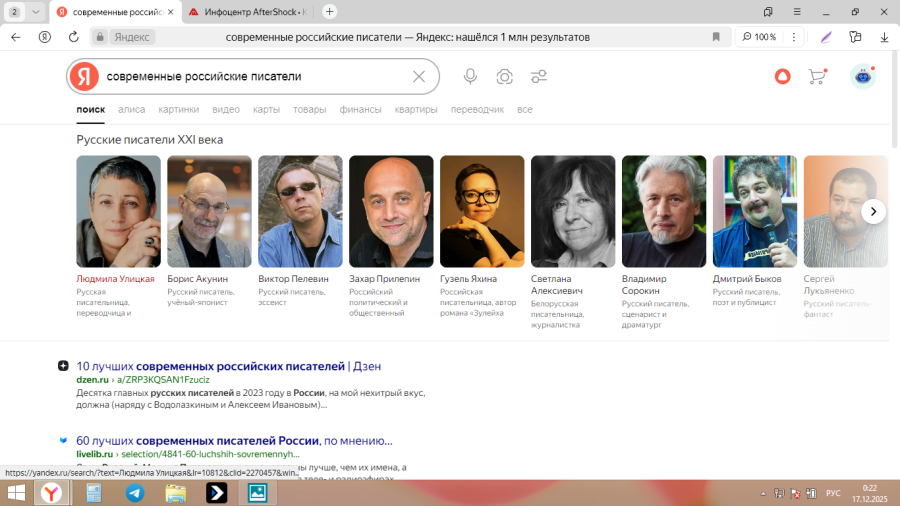Show next writers in carousel
The image size is (900, 506).
coord(873,211)
